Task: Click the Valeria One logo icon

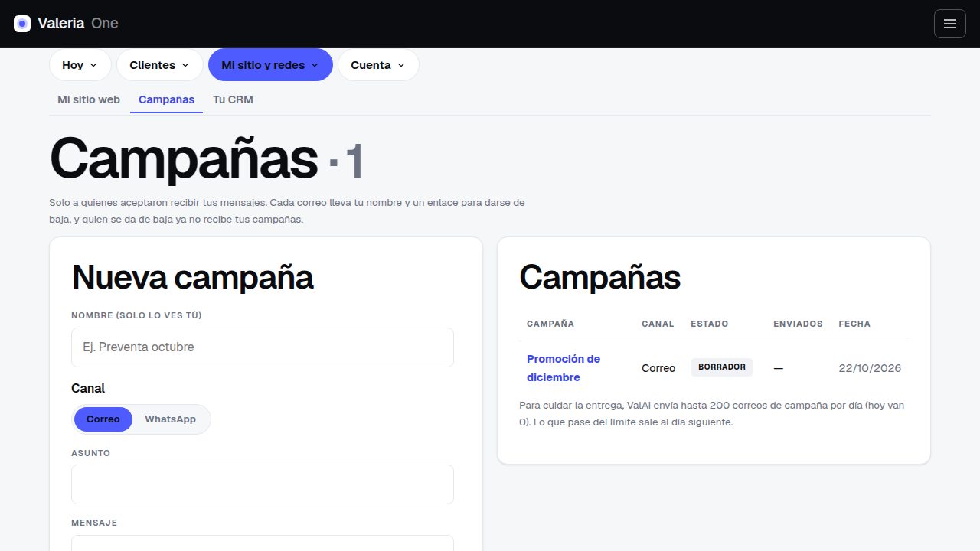Action: (x=22, y=24)
